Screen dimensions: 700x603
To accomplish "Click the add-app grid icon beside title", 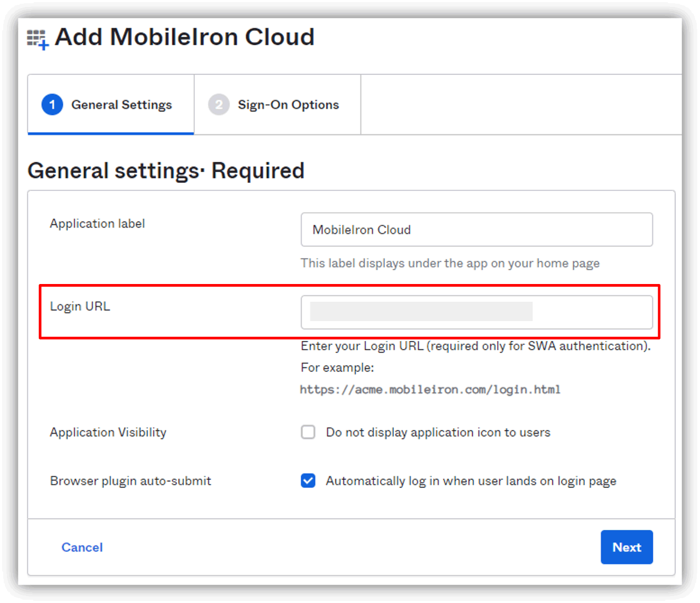I will tap(38, 39).
